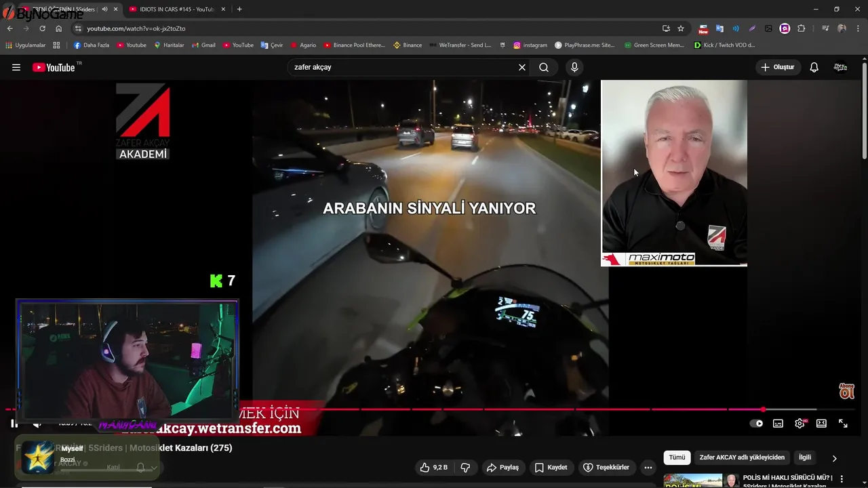The image size is (868, 488).
Task: Open the YouTube hamburger guide menu
Action: coord(16,67)
